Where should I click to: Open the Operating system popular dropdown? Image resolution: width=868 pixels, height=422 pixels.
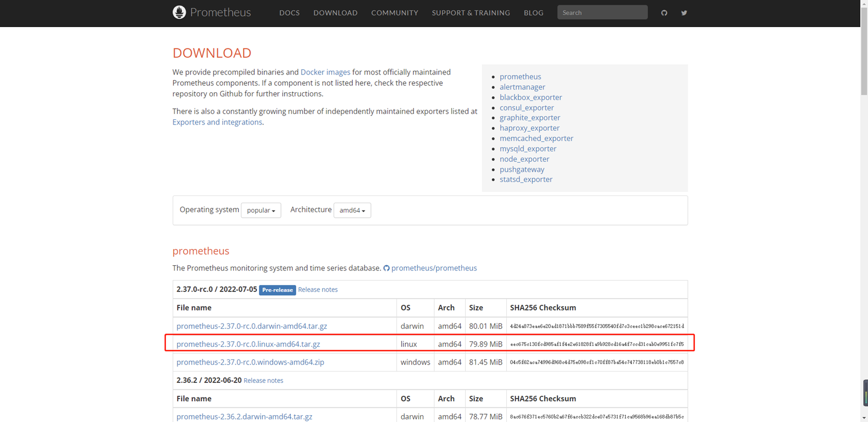pos(261,210)
